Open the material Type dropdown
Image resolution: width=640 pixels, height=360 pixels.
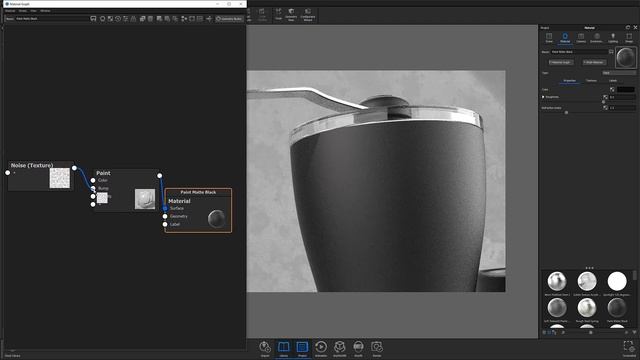pyautogui.click(x=619, y=73)
